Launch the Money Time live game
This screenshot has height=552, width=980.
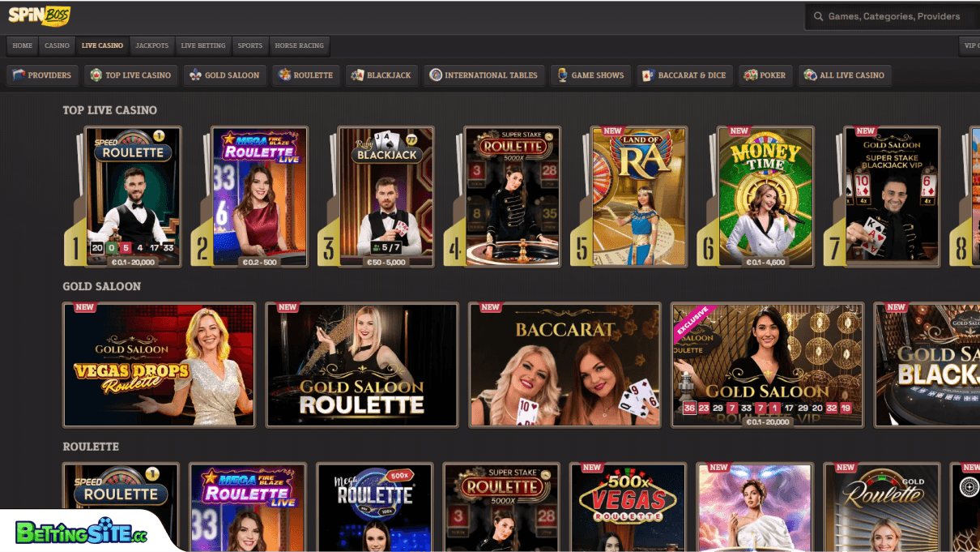point(765,196)
